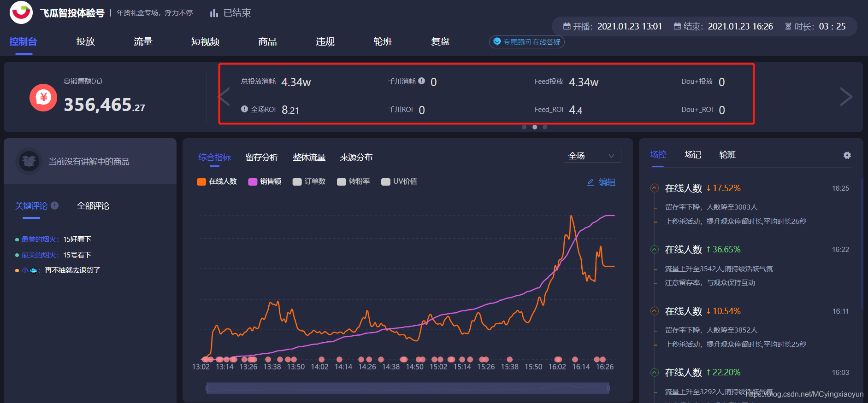Toggle the 销售额 legend series
Screen dimensions: 868x403
click(265, 181)
